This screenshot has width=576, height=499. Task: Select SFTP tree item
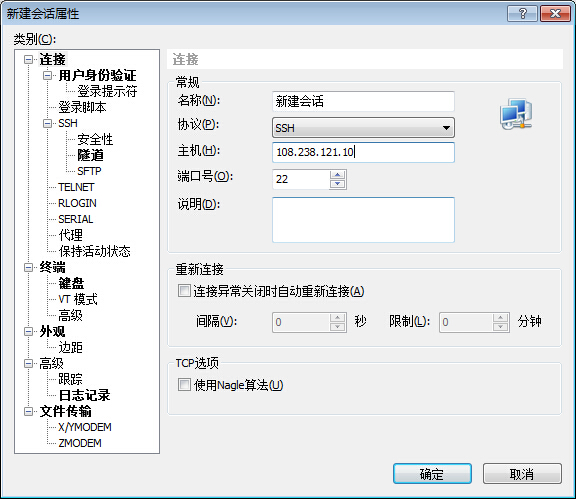(89, 171)
